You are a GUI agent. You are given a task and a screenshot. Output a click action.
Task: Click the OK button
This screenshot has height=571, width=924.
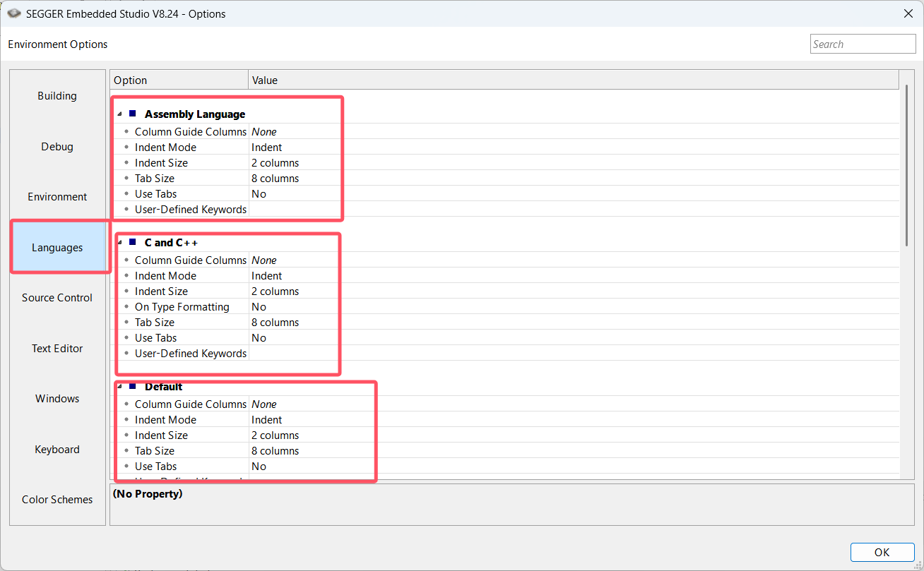pos(882,553)
